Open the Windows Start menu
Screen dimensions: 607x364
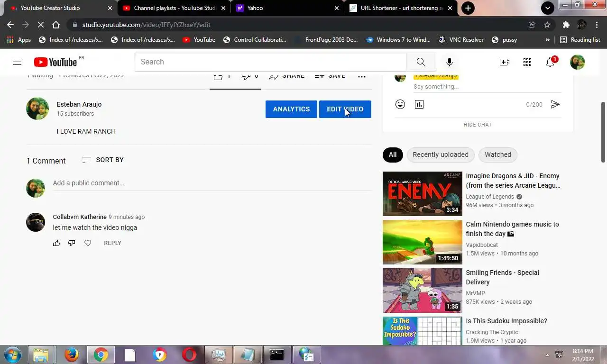(12, 355)
